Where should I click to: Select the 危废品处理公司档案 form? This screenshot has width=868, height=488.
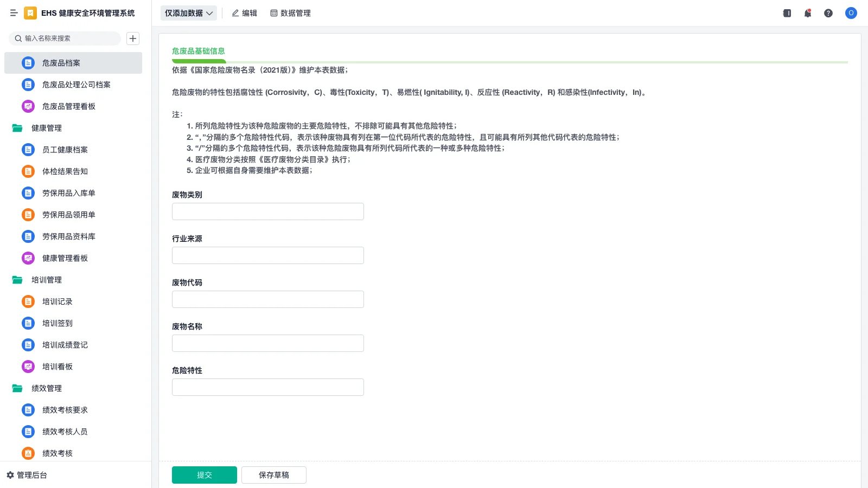coord(76,85)
